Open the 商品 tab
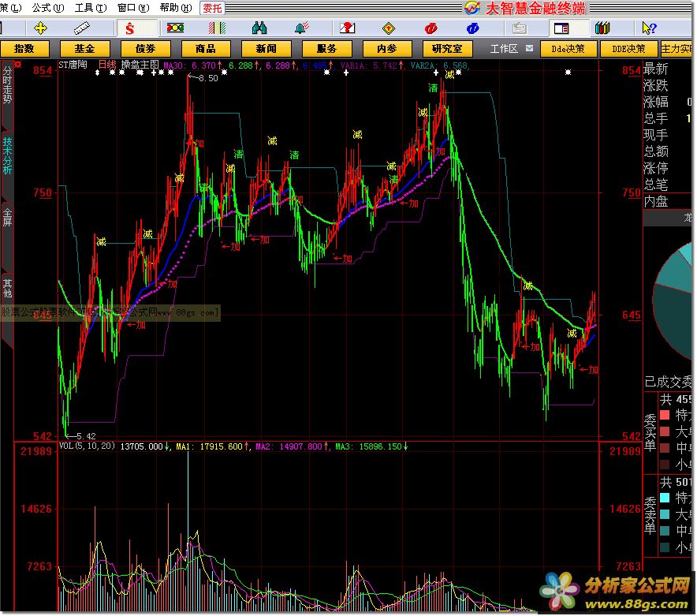The width and height of the screenshot is (697, 616). (206, 49)
